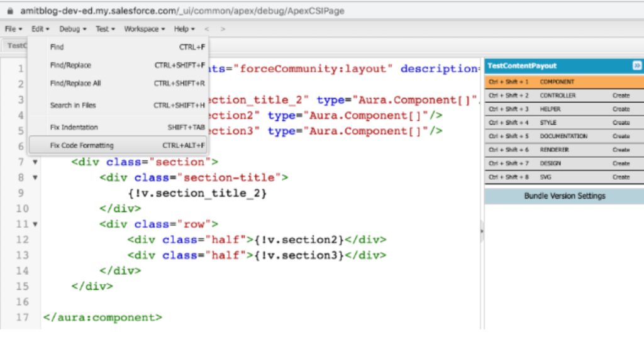Open the Debug dropdown menu

(73, 29)
